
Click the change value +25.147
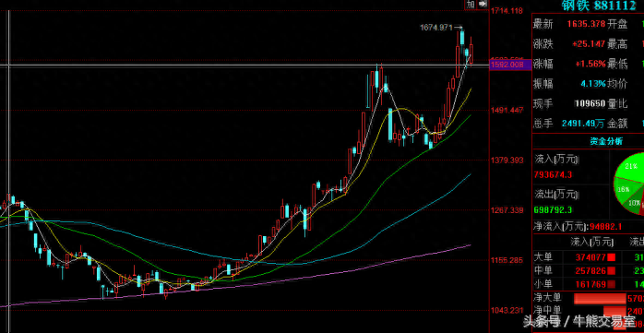click(589, 44)
